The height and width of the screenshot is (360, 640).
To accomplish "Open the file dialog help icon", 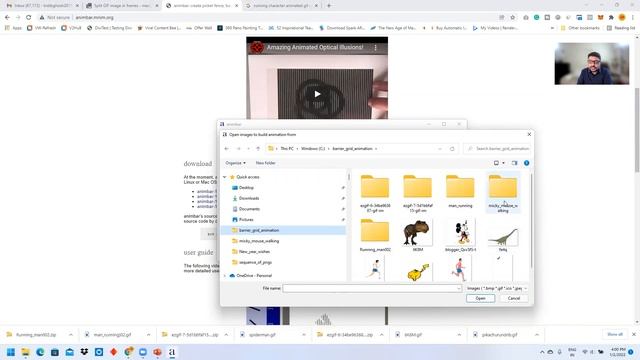I will point(527,163).
